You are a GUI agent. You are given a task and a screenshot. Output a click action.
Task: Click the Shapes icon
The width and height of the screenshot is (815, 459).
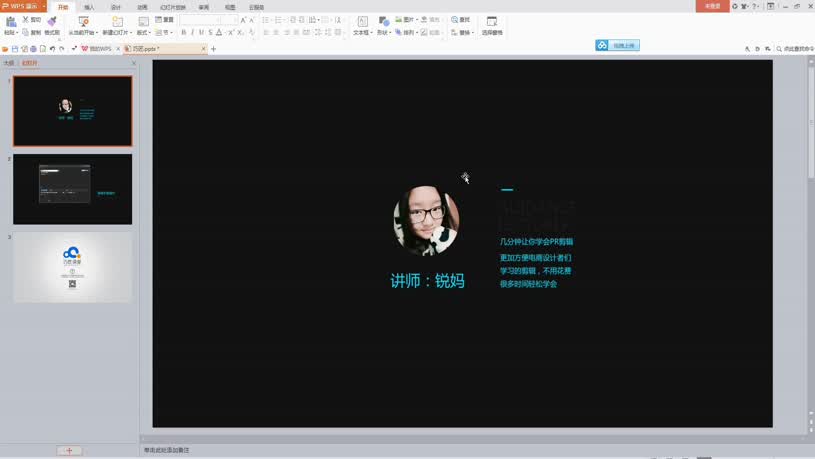click(x=384, y=21)
